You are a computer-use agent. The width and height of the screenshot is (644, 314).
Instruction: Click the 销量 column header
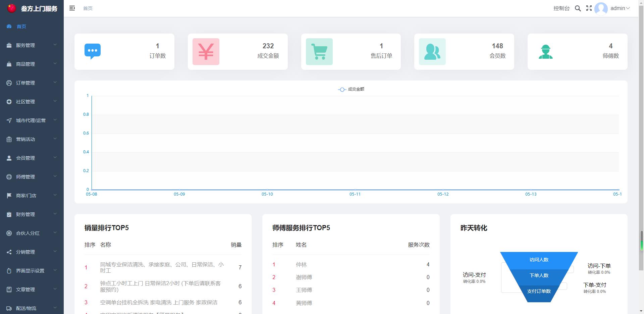click(236, 245)
